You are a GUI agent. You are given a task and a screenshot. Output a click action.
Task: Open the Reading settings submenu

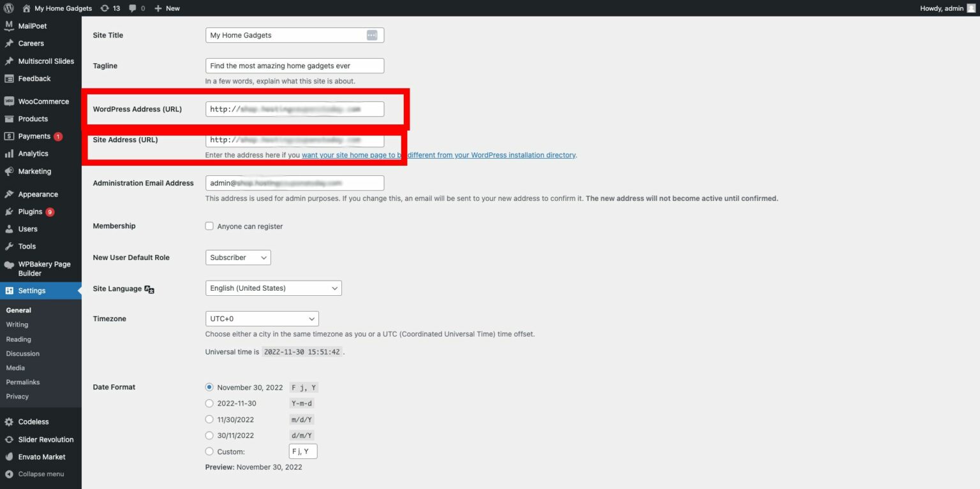pyautogui.click(x=19, y=339)
